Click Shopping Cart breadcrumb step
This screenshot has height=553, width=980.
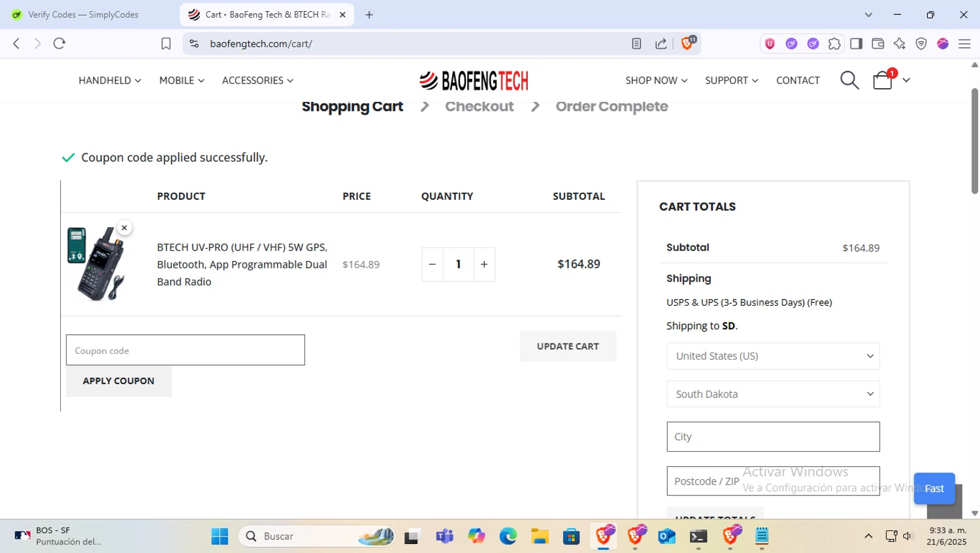(352, 106)
